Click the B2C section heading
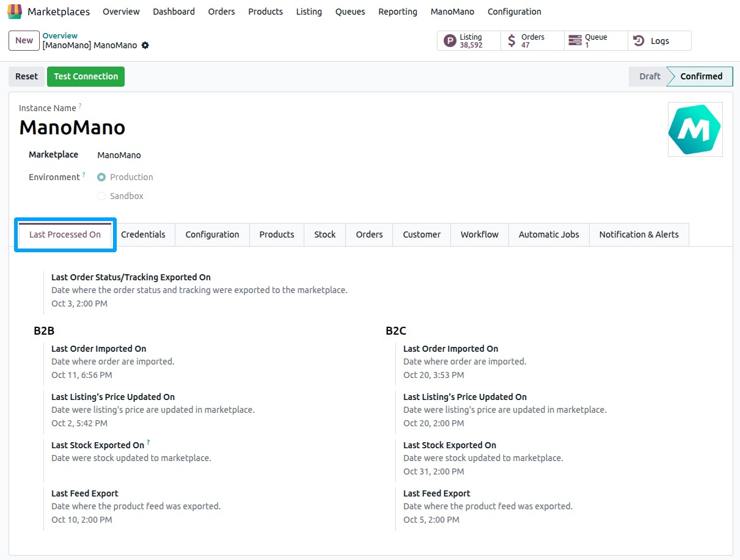 (x=396, y=331)
